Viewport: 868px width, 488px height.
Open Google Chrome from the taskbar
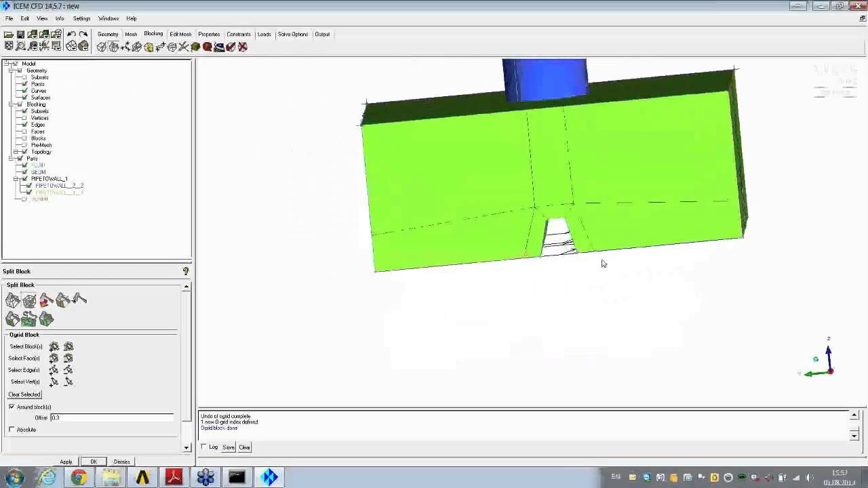(x=79, y=477)
